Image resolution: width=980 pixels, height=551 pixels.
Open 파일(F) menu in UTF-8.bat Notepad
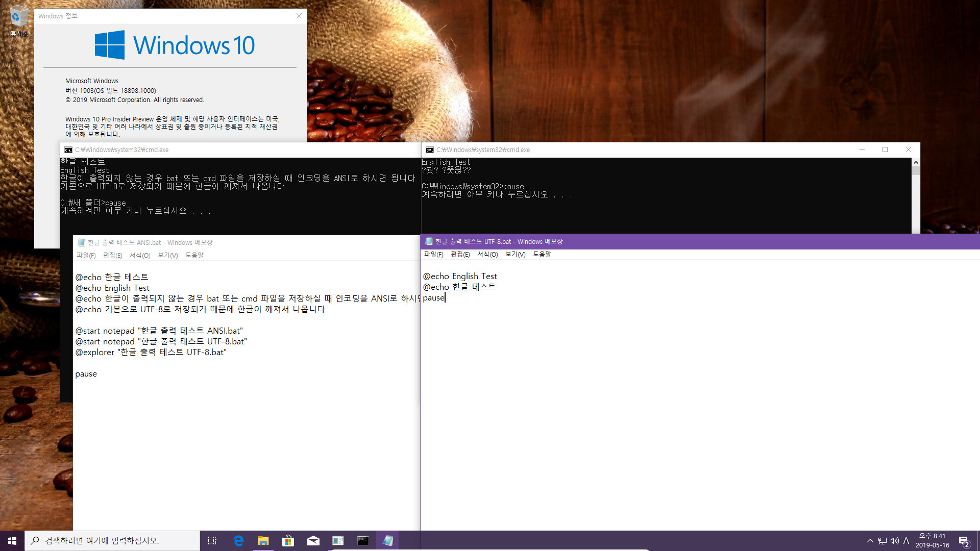(x=434, y=254)
